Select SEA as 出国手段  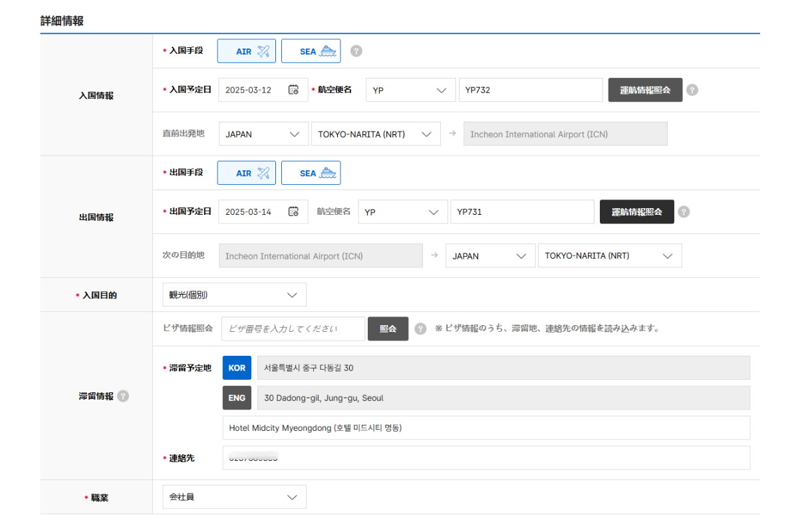(x=311, y=173)
